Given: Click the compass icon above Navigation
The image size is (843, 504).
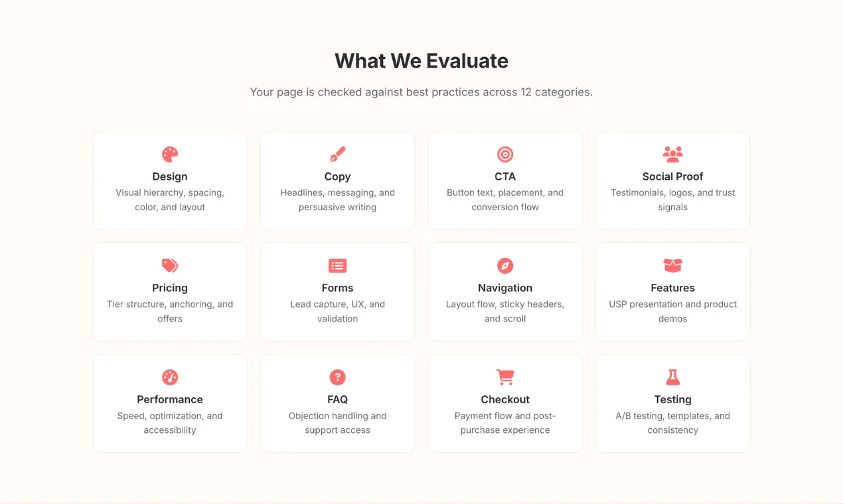Looking at the screenshot, I should 505,265.
